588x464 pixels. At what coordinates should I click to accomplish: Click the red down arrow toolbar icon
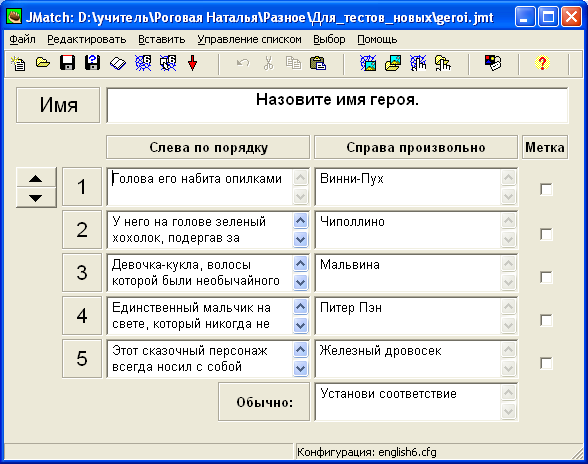pyautogui.click(x=192, y=63)
